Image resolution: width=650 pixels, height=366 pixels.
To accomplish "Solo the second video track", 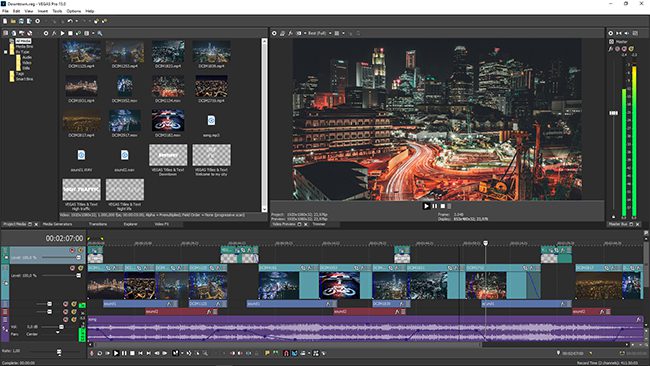I will click(80, 268).
